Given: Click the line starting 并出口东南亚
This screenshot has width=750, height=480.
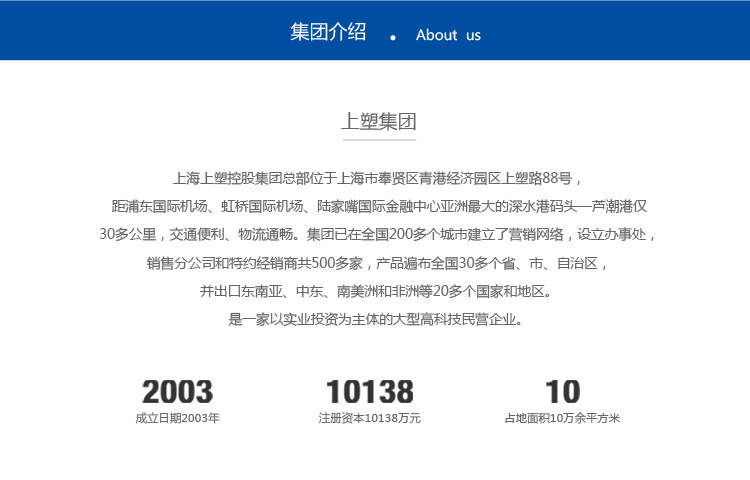Looking at the screenshot, I should (376, 291).
